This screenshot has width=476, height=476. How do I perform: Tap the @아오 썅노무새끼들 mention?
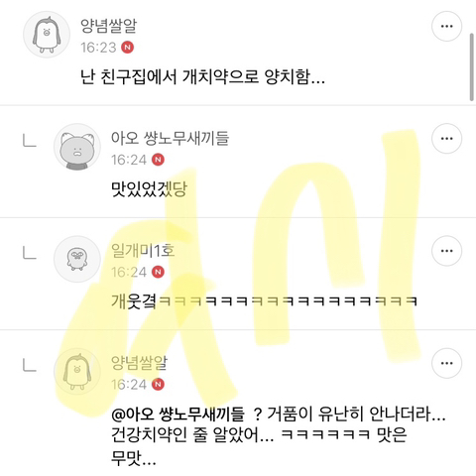178,415
